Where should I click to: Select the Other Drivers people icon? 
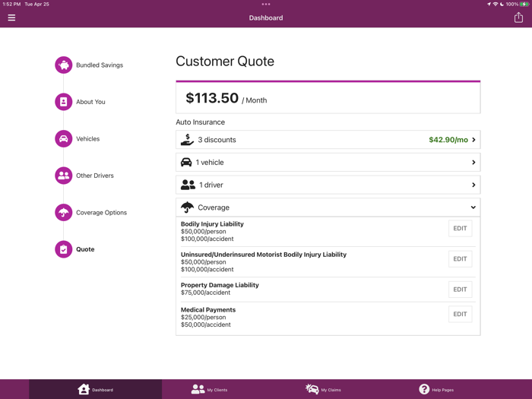(x=63, y=176)
